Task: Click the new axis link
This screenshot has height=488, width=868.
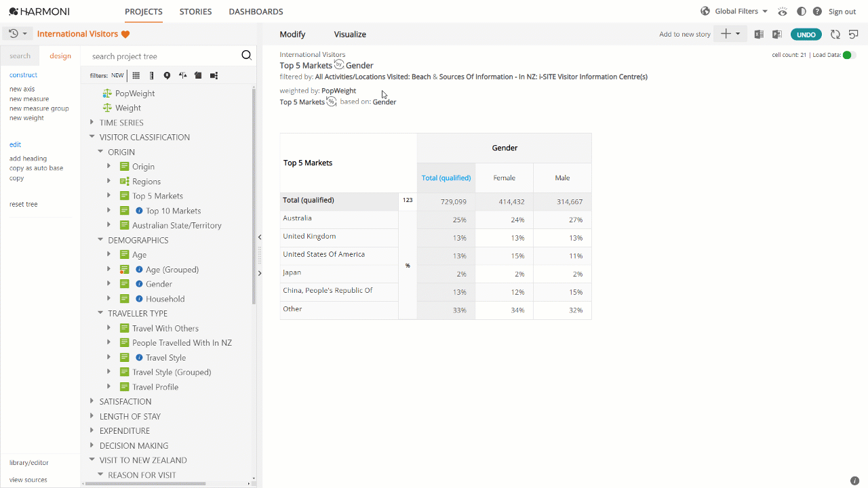Action: [x=22, y=89]
